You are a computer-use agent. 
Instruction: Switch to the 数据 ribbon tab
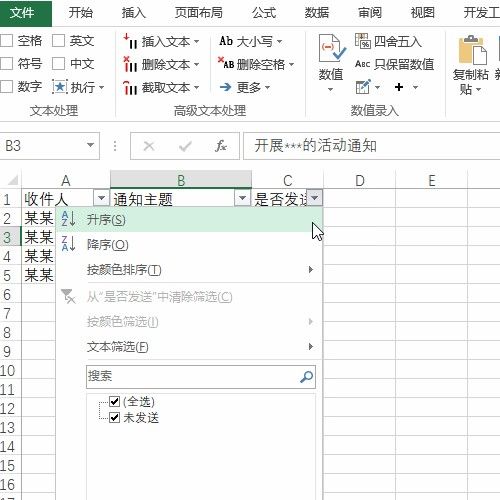point(317,13)
